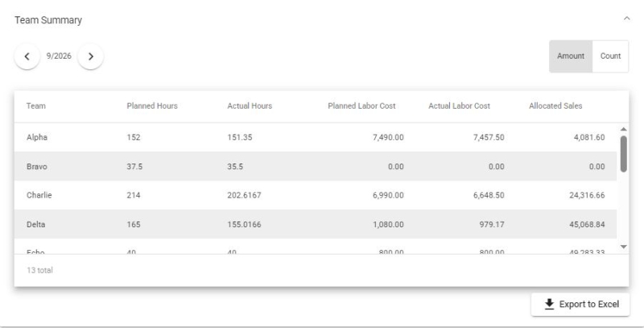Sort by Actual Labor Cost header
Image resolution: width=644 pixels, height=328 pixels.
[x=459, y=106]
